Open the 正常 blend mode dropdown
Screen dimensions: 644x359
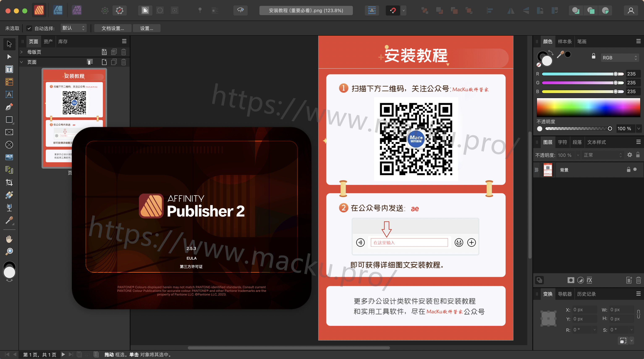point(602,155)
